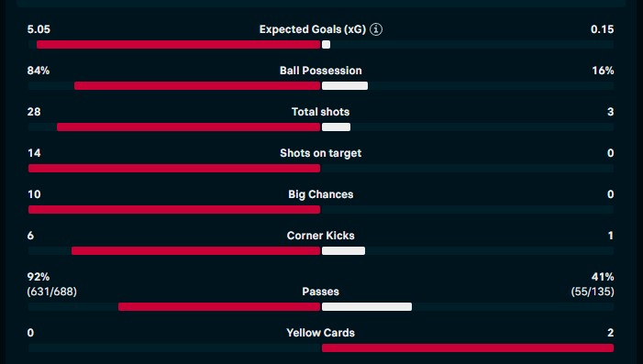
Task: Click the red Big Chances bar
Action: click(174, 210)
